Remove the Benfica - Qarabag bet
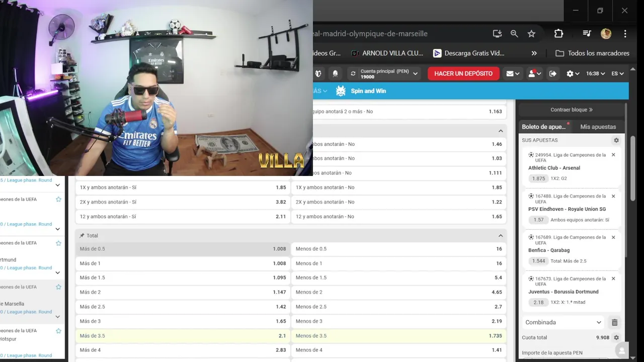 click(x=613, y=237)
